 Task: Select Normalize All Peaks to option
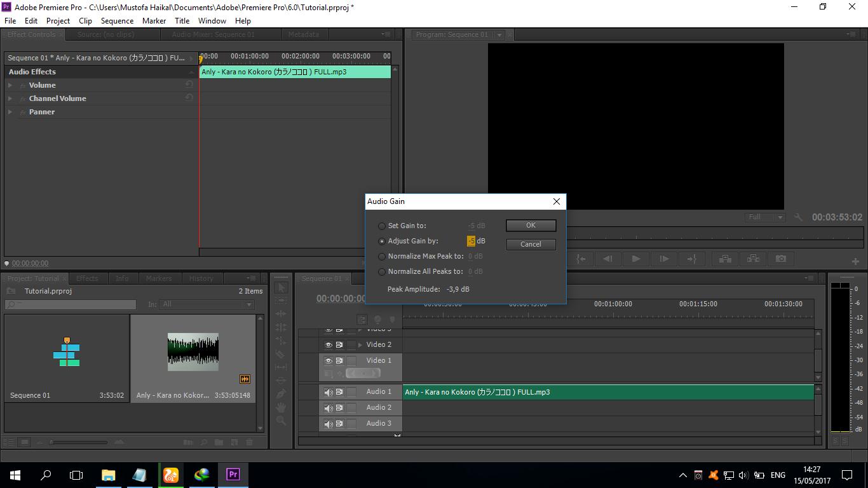click(x=382, y=271)
